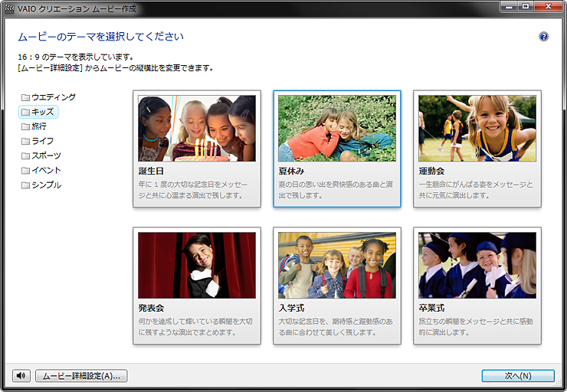Select the ウエディング folder category
The height and width of the screenshot is (392, 567).
pyautogui.click(x=53, y=97)
